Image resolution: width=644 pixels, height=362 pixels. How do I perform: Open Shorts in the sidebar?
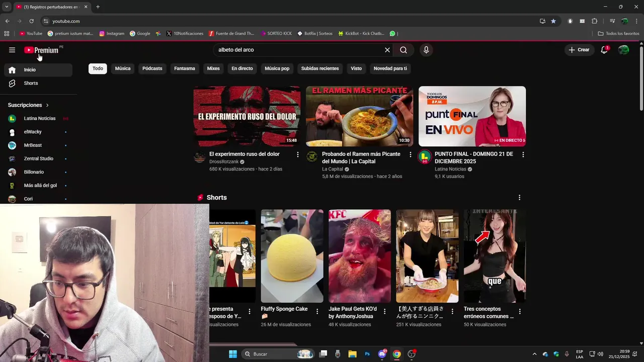38,83
